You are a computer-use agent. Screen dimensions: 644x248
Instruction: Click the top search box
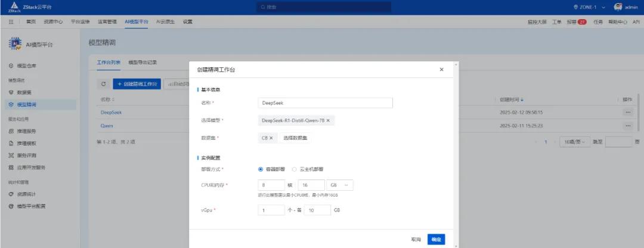tap(324, 7)
